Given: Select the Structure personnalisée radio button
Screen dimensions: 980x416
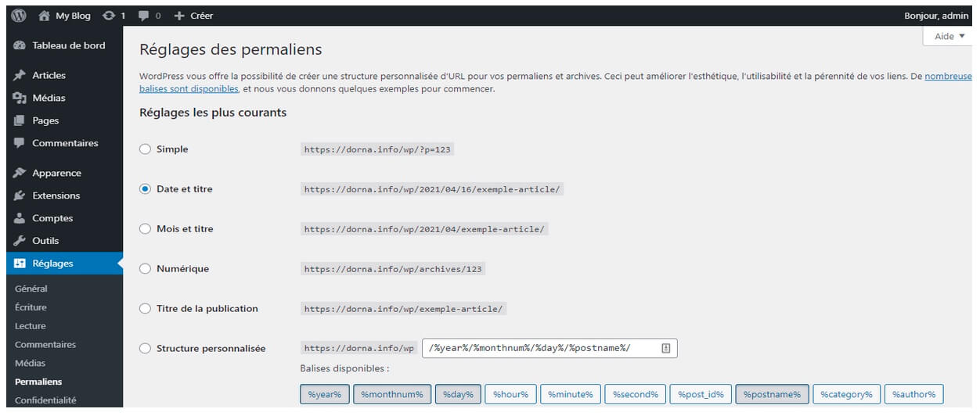Looking at the screenshot, I should point(145,349).
